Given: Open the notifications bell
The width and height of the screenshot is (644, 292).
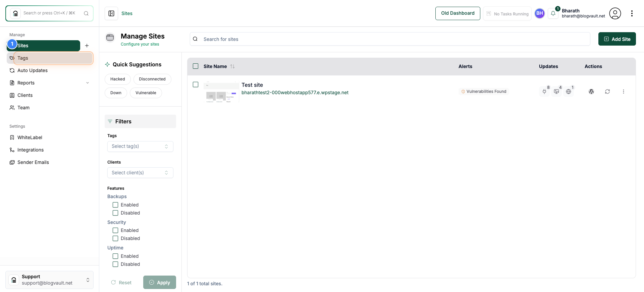Looking at the screenshot, I should (x=553, y=13).
